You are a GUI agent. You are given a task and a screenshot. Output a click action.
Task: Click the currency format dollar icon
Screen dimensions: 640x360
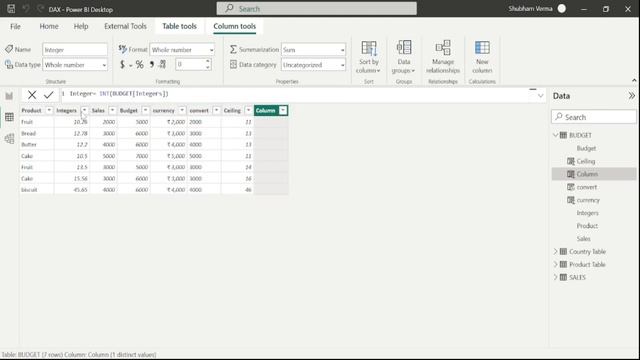pos(122,64)
